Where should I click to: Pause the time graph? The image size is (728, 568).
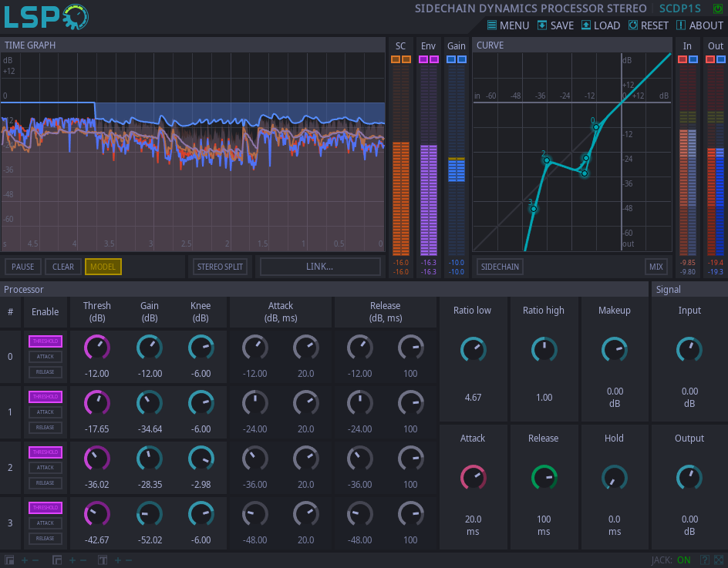point(23,267)
